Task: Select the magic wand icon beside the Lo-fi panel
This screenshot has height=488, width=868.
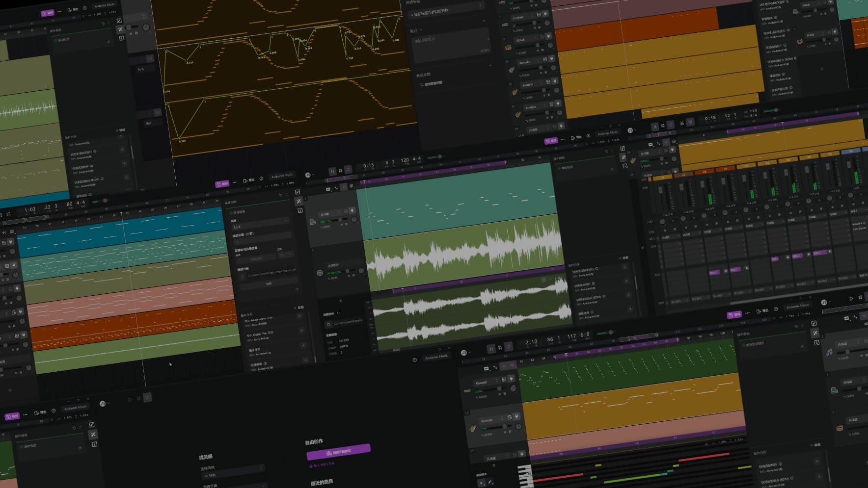Action: pos(298,201)
